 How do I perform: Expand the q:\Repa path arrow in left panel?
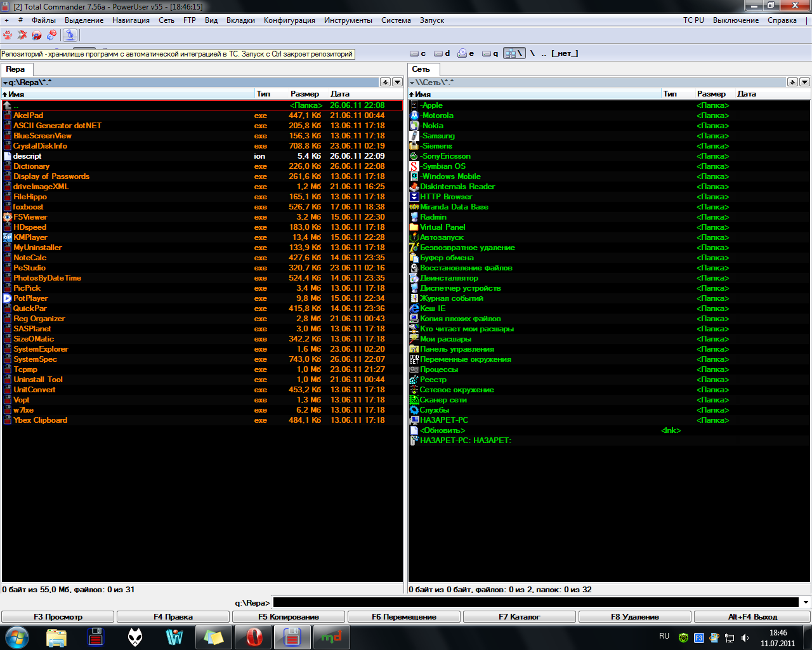(5, 83)
